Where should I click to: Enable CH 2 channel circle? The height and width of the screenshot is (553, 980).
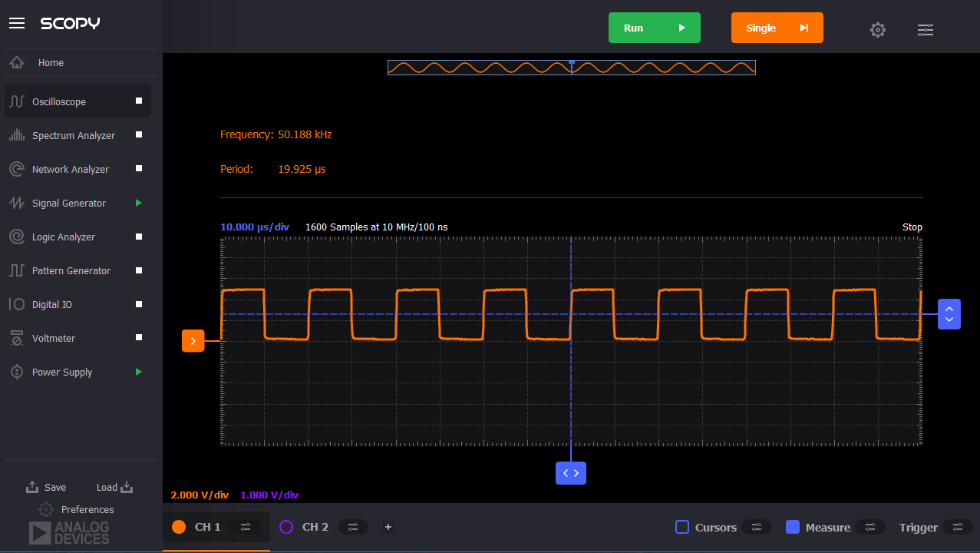(286, 527)
